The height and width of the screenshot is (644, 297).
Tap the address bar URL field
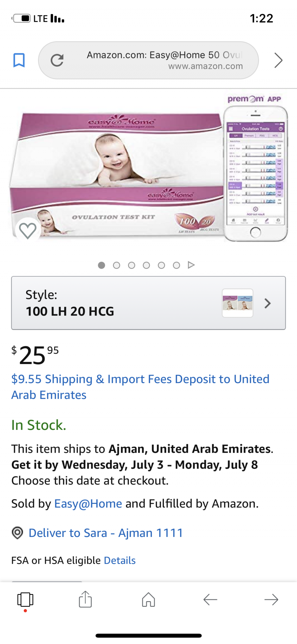(x=165, y=60)
